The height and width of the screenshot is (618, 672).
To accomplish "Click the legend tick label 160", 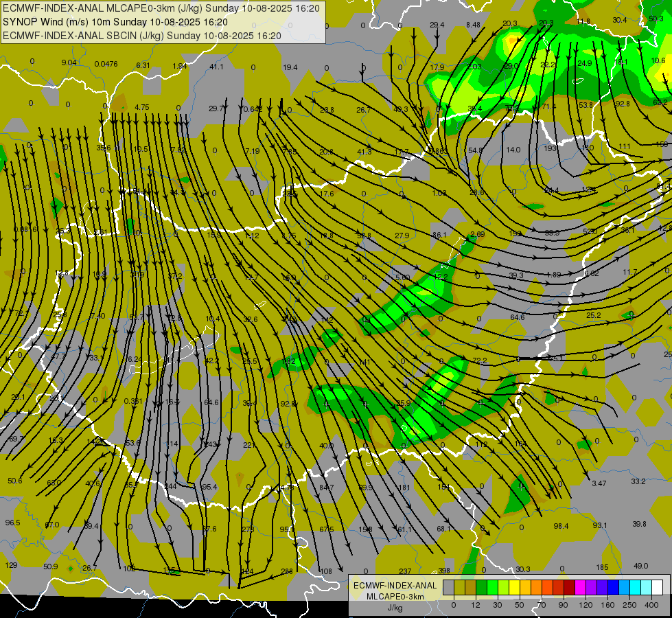I will [607, 605].
